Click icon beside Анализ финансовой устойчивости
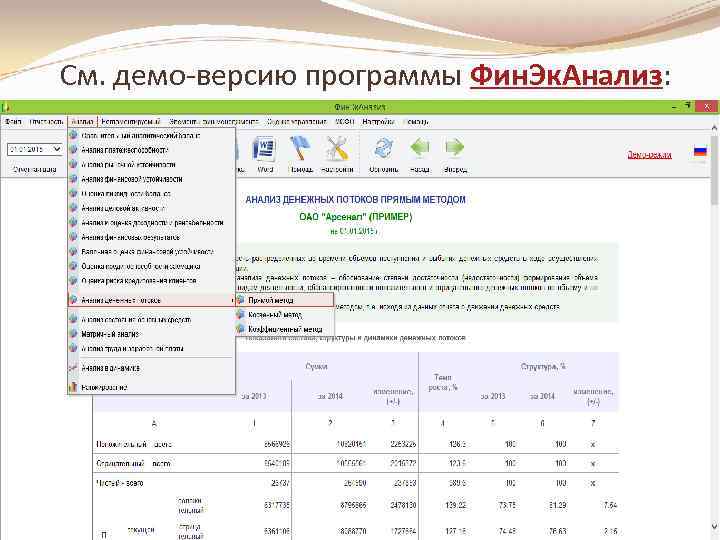 tap(73, 179)
